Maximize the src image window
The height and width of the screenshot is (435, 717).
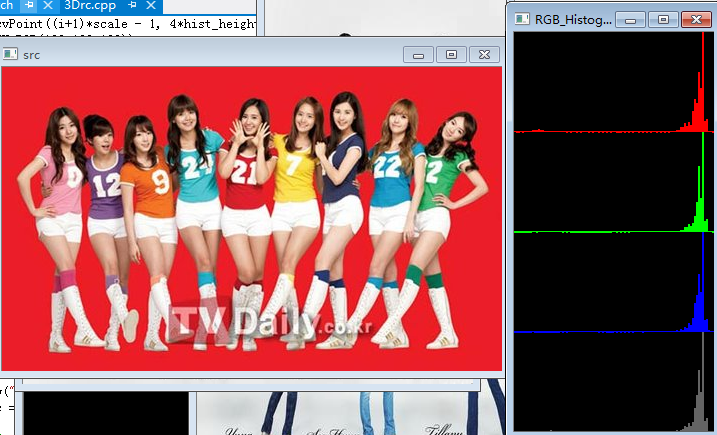451,55
